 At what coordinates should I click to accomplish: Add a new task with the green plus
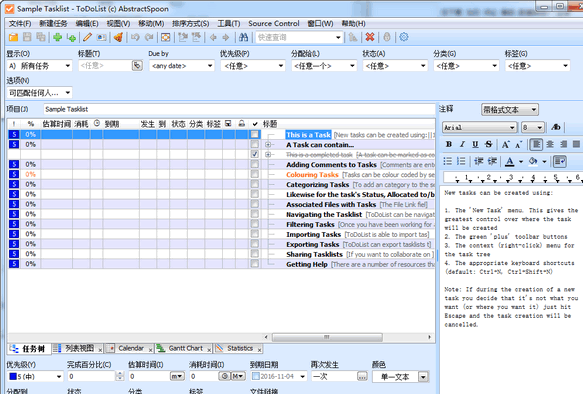click(57, 37)
